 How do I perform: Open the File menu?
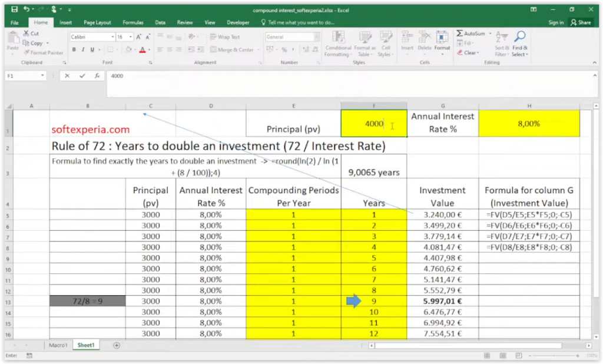(x=15, y=23)
